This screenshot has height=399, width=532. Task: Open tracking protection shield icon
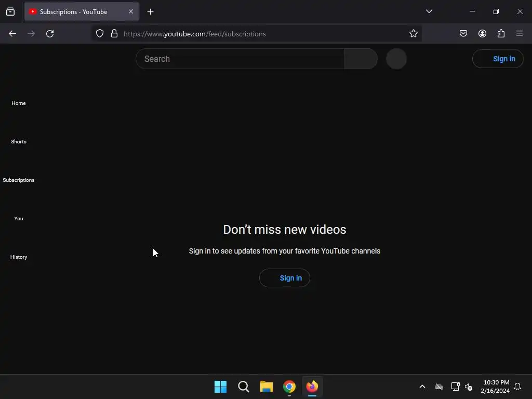click(x=99, y=34)
